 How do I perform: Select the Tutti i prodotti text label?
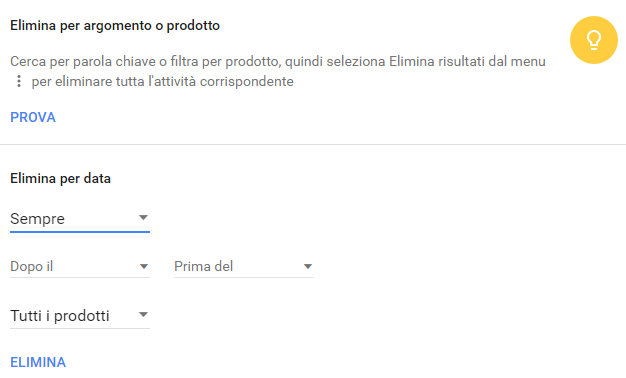pos(60,316)
